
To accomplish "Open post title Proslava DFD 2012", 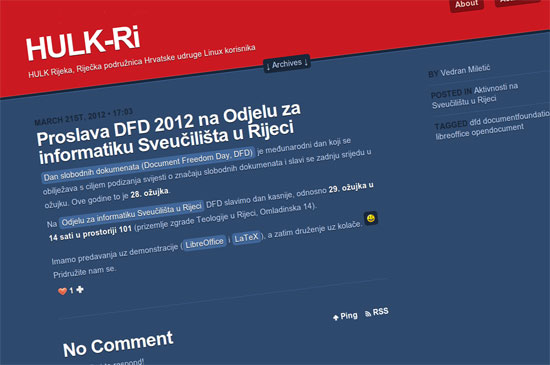I will coord(169,134).
